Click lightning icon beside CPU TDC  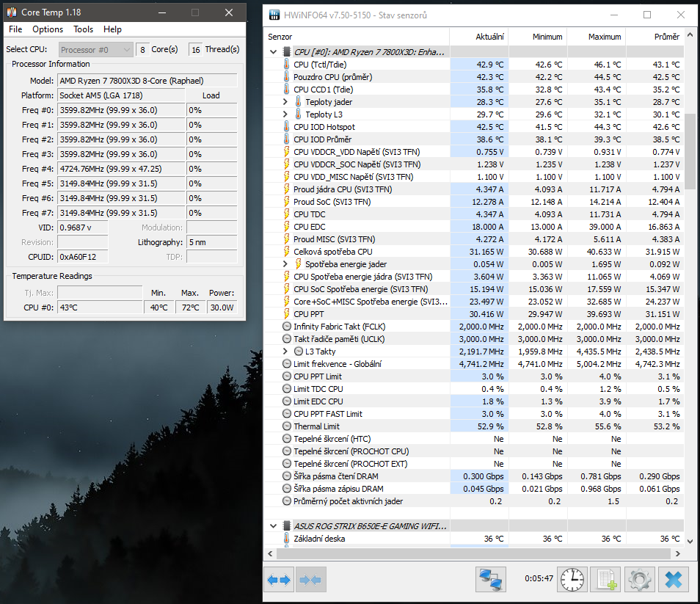[x=287, y=214]
